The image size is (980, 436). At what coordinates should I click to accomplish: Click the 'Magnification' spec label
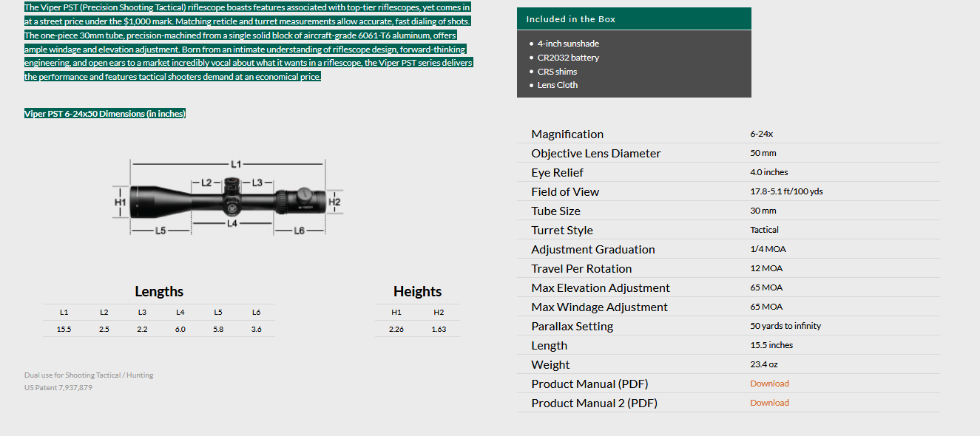click(x=567, y=134)
